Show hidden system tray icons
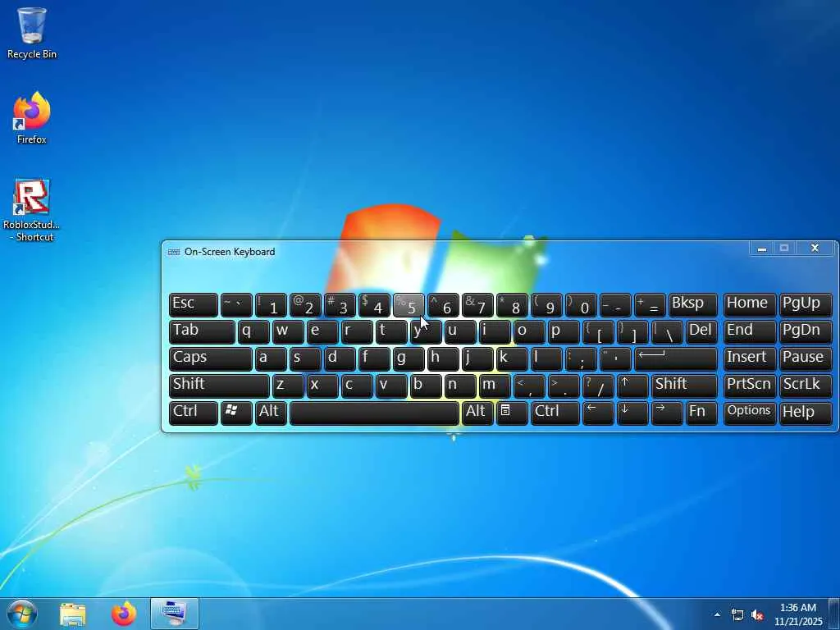 tap(717, 614)
